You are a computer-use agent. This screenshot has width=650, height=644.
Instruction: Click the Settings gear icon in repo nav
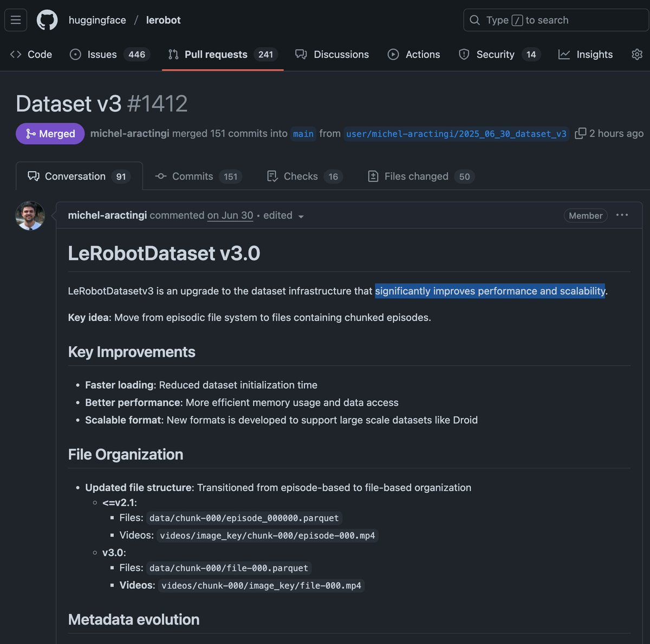click(x=637, y=54)
